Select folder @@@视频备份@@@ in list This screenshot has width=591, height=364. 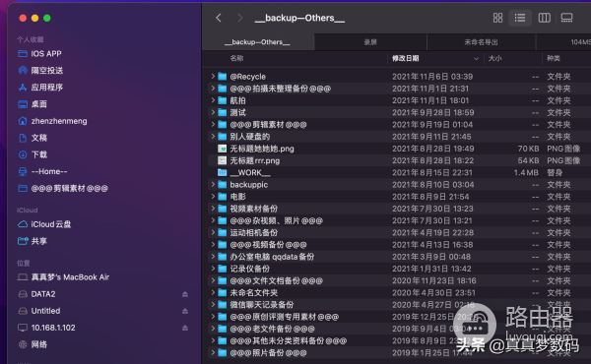point(268,245)
